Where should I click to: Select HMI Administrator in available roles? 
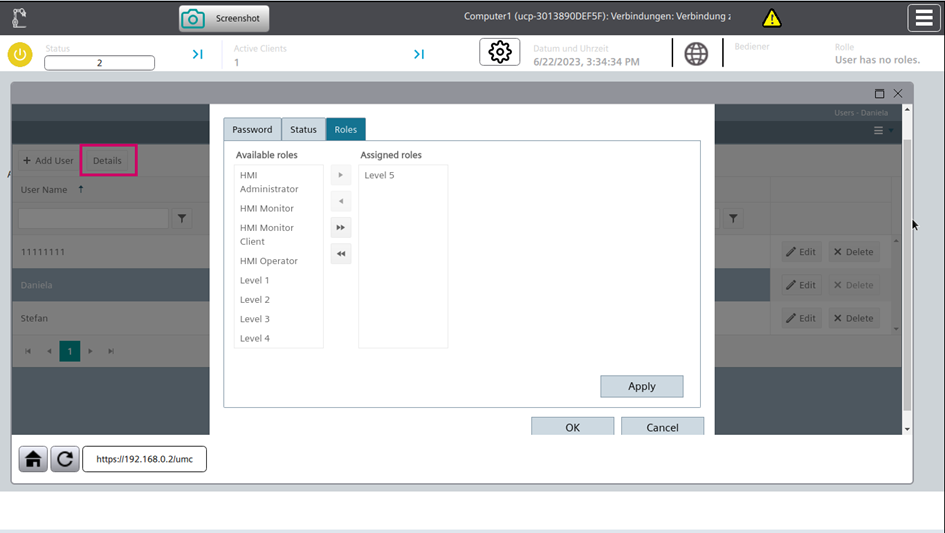pyautogui.click(x=278, y=182)
